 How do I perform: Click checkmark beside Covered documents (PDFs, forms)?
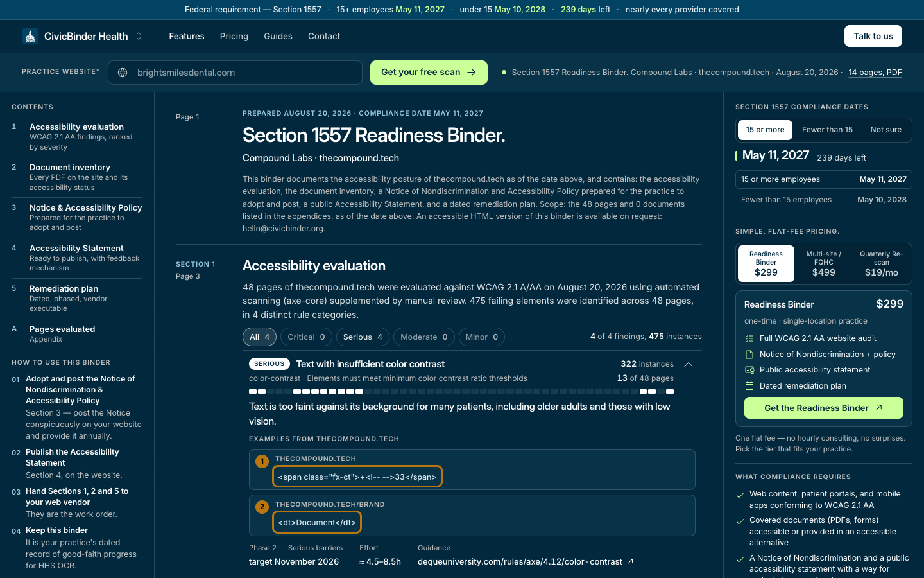click(x=740, y=521)
